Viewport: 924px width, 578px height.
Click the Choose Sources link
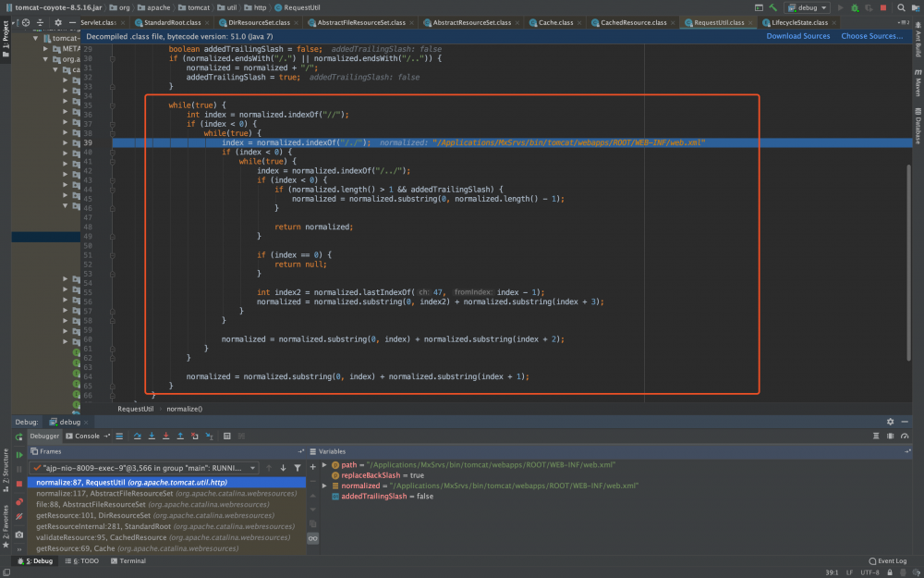(871, 36)
